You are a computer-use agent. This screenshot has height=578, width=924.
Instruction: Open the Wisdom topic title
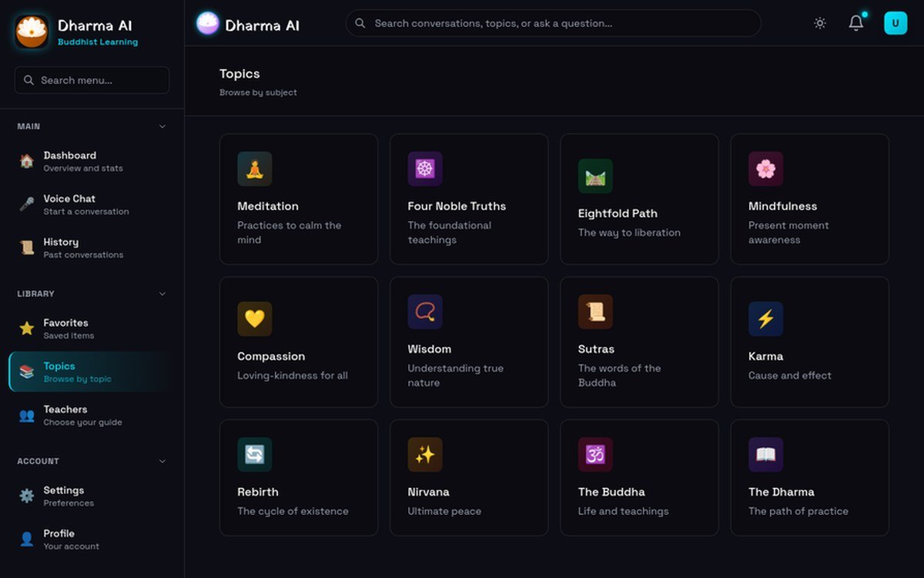coord(430,349)
